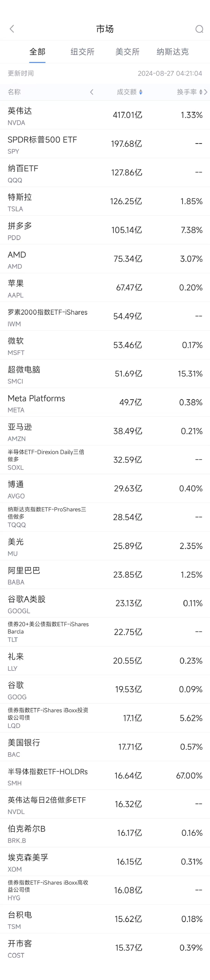The height and width of the screenshot is (980, 210).
Task: Open the search magnifier icon
Action: pyautogui.click(x=199, y=29)
